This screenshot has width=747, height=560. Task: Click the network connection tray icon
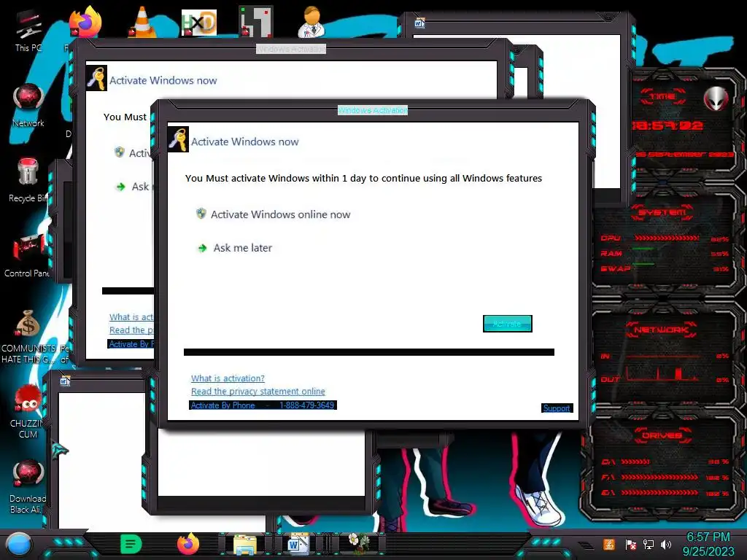pos(649,544)
